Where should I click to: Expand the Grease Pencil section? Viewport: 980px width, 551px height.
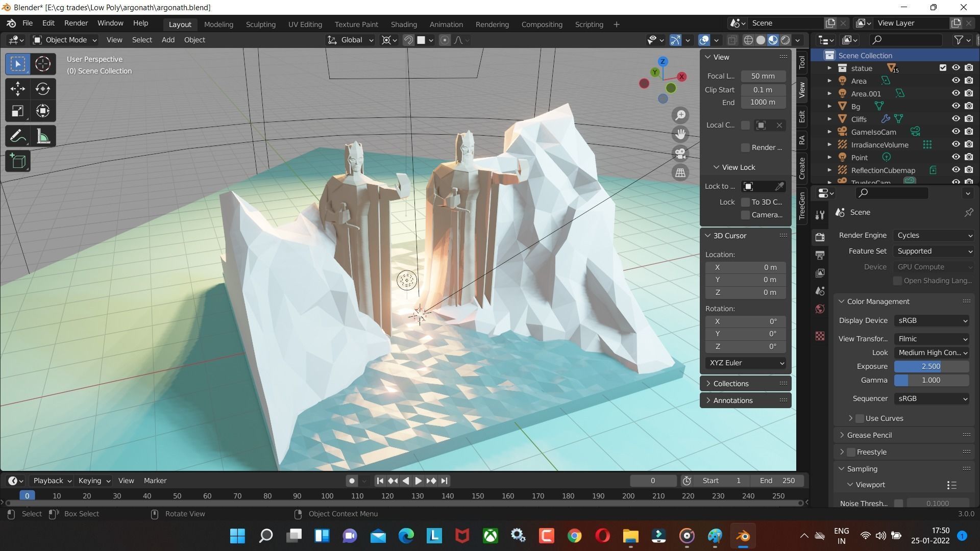pos(904,435)
